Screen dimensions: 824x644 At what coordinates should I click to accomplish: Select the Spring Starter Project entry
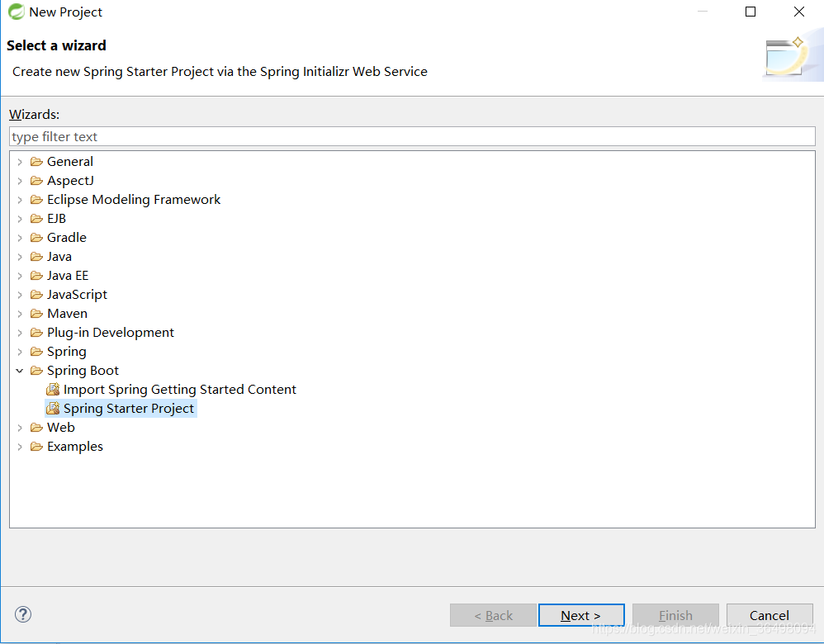pos(129,408)
